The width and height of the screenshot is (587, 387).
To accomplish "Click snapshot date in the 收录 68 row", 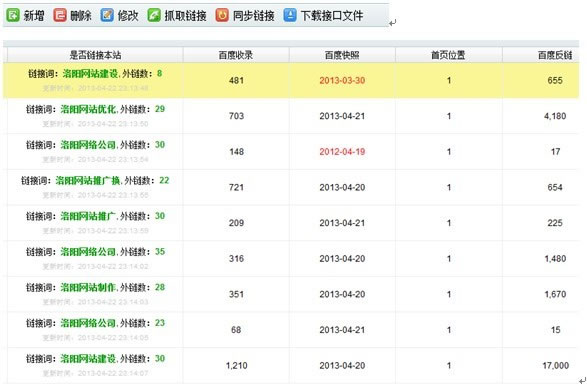I will 342,330.
